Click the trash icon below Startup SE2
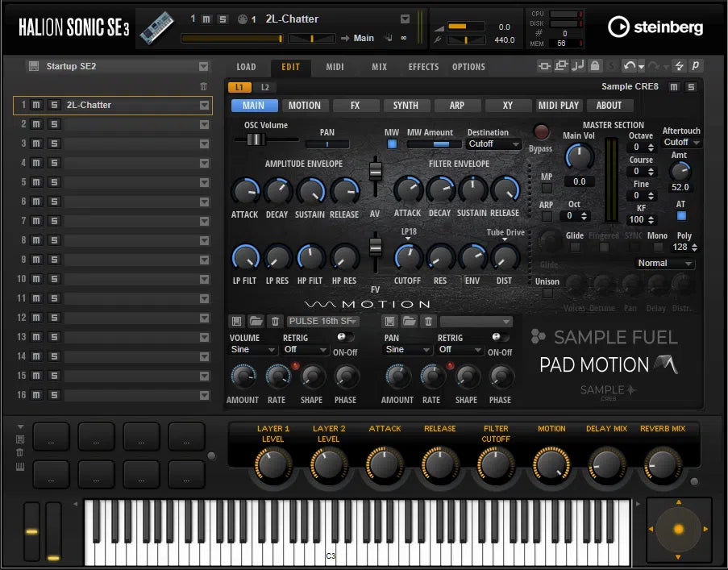Image resolution: width=728 pixels, height=570 pixels. 203,86
